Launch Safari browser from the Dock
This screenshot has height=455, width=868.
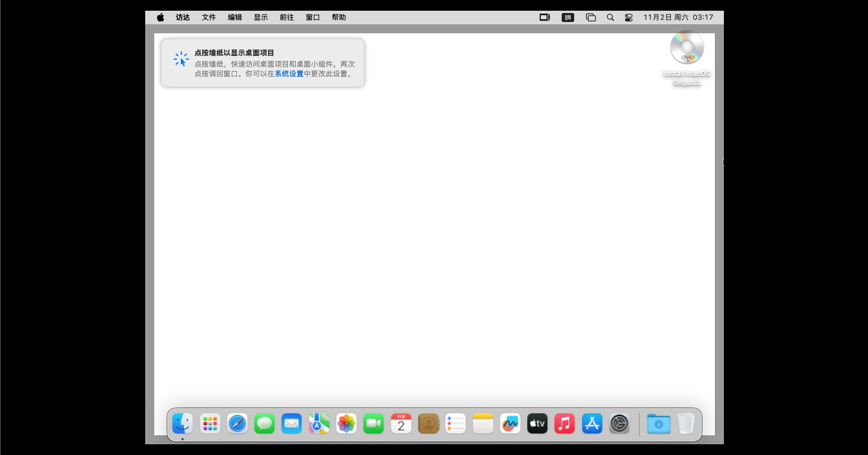[x=237, y=423]
